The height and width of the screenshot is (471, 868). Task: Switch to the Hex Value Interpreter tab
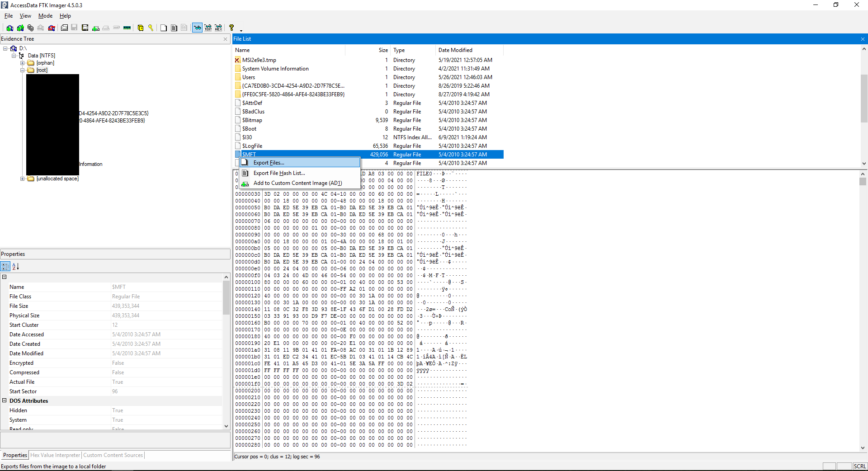55,455
